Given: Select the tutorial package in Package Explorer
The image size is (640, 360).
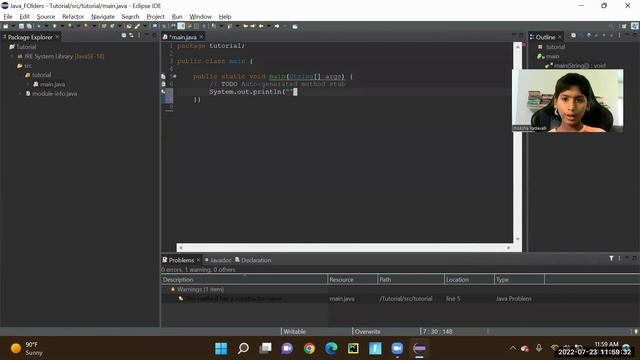Looking at the screenshot, I should click(41, 75).
